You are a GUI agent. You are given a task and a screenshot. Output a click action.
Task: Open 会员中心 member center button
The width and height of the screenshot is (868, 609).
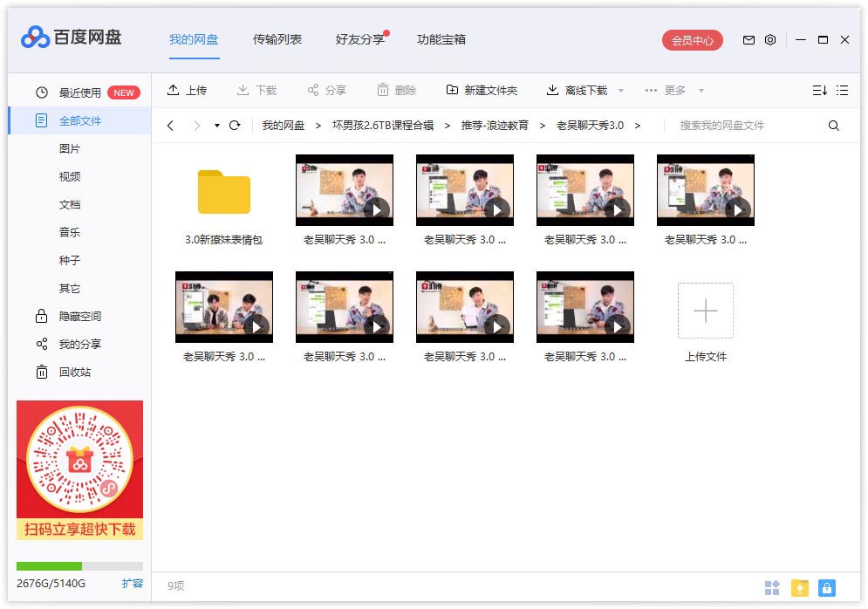click(693, 40)
